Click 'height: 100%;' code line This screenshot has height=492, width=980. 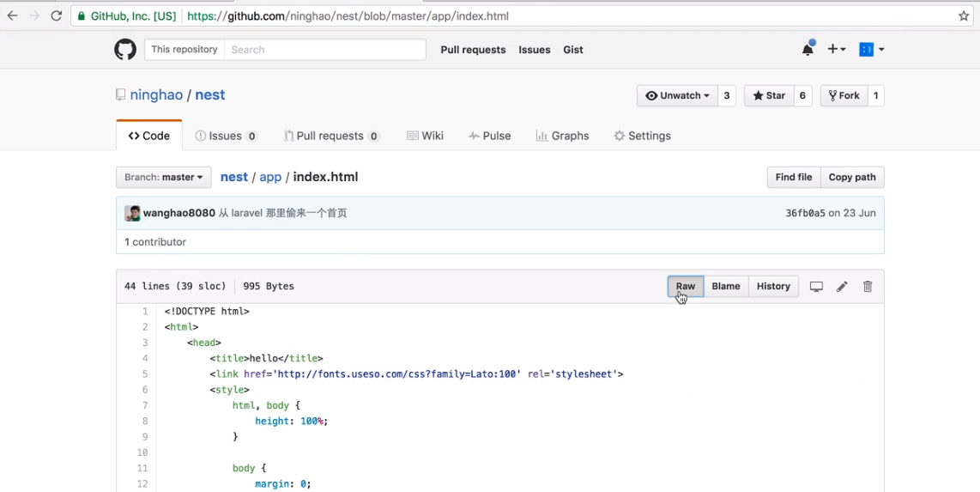point(291,422)
